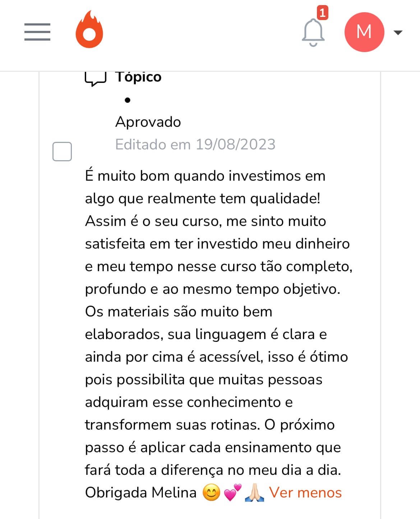This screenshot has height=519, width=420.
Task: Click the red notification count badge
Action: 322,13
